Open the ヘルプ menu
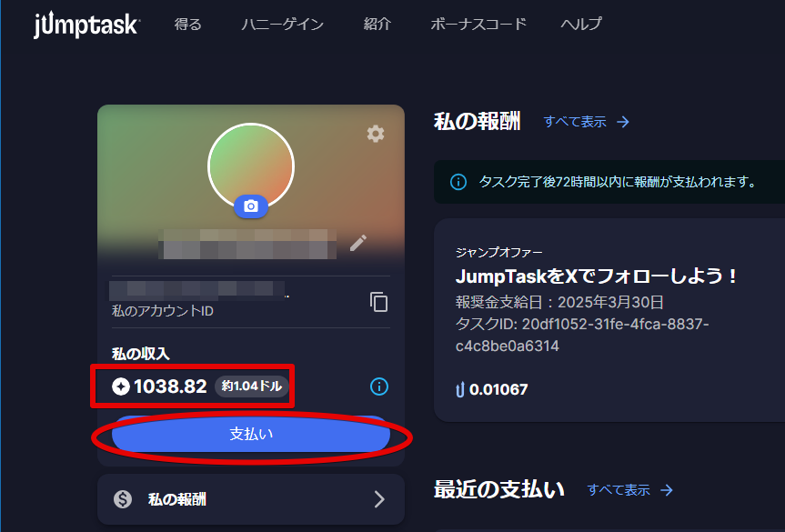The image size is (785, 532). pos(581,24)
